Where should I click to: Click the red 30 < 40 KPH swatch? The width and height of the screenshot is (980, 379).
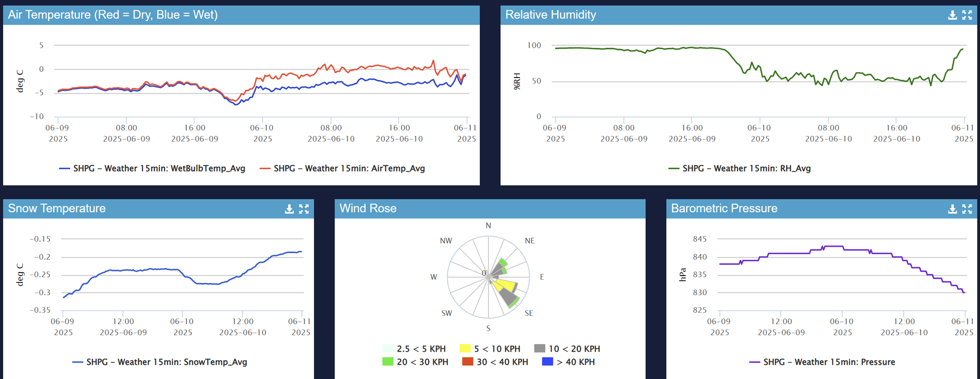468,362
